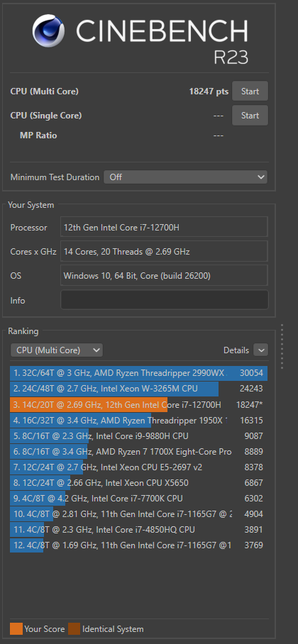Expand the Details arrow in Ranking
Screen dimensions: 298x644
(x=261, y=350)
